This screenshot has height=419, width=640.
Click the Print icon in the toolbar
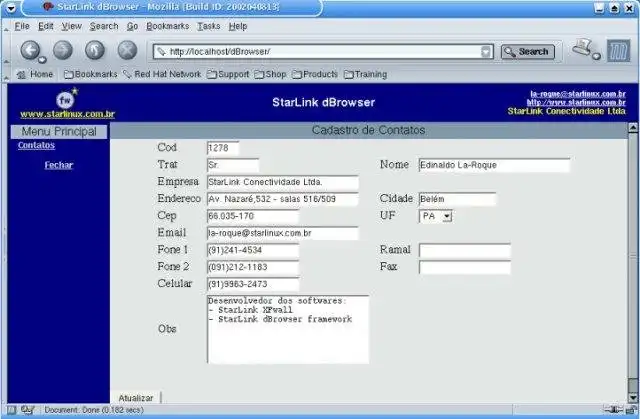tap(582, 47)
